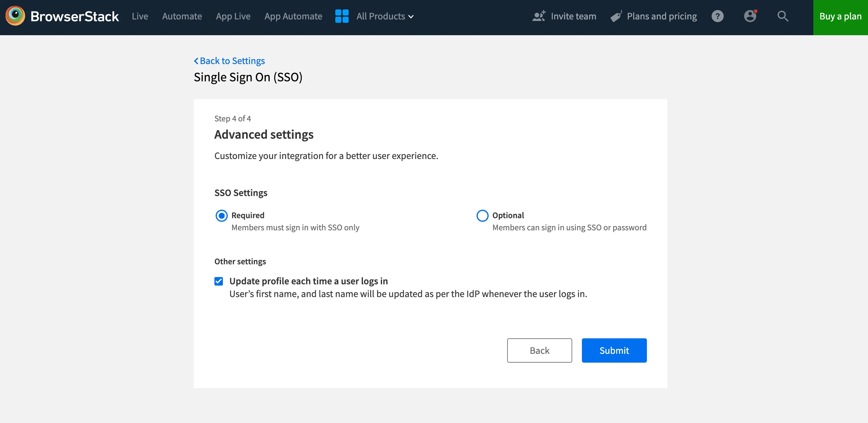Open the user account avatar icon

(750, 16)
